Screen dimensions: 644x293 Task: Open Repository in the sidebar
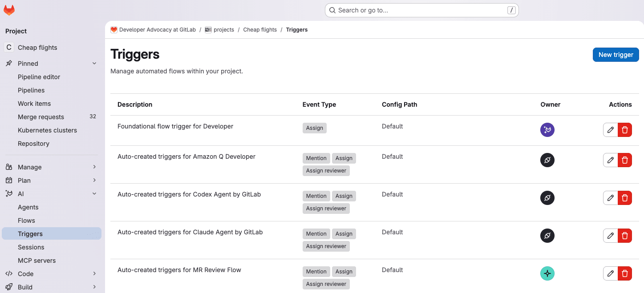[x=52, y=144]
